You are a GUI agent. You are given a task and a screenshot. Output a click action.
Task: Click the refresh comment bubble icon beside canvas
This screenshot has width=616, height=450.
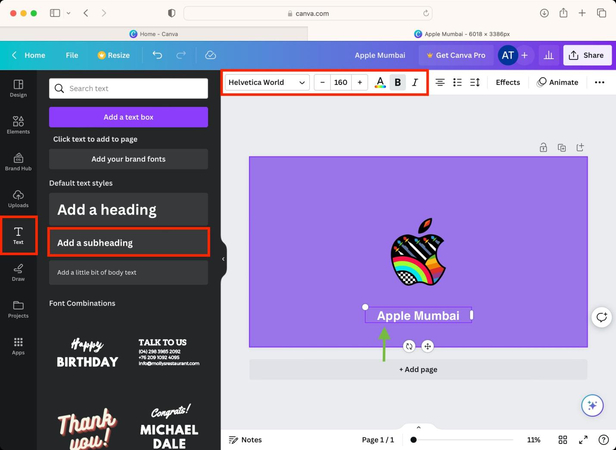click(601, 317)
